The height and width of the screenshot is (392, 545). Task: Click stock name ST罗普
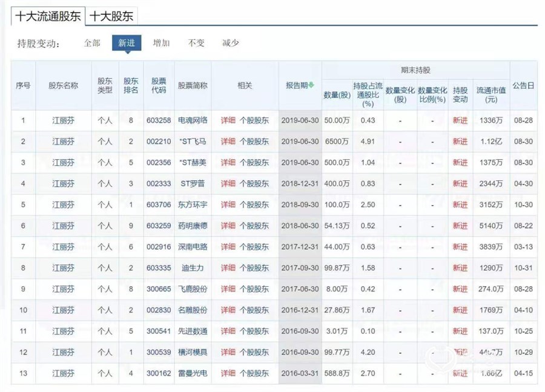[x=193, y=184]
